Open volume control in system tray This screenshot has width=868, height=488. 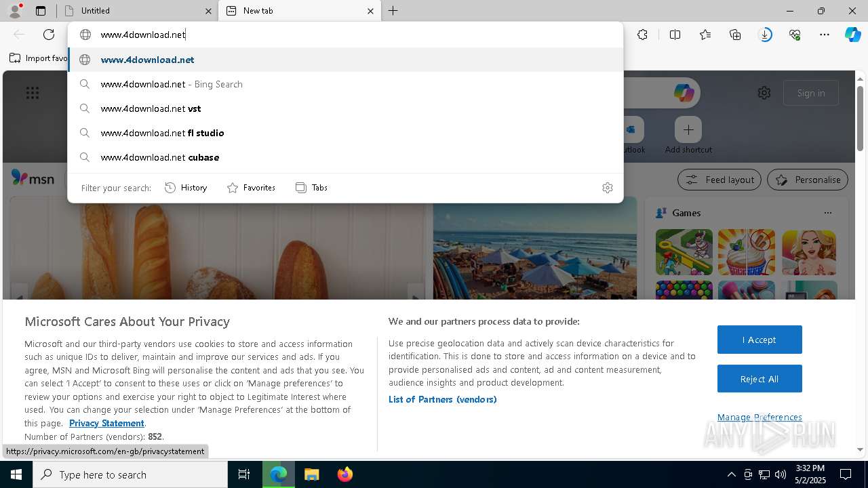click(x=781, y=474)
